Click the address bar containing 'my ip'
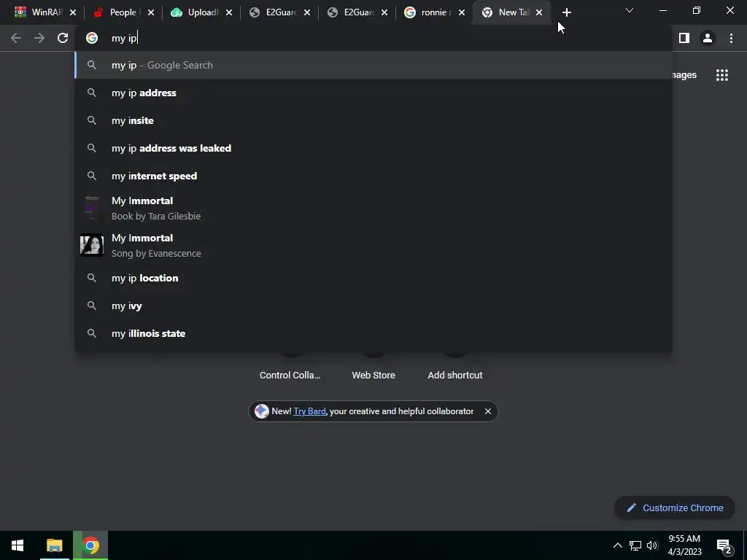The image size is (747, 560). point(373,38)
